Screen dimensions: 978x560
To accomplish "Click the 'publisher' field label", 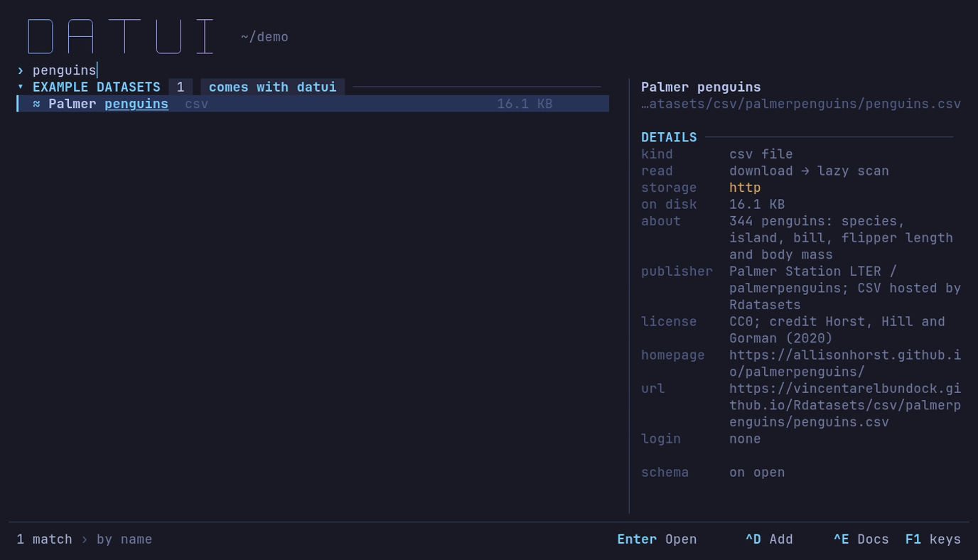I will [677, 271].
